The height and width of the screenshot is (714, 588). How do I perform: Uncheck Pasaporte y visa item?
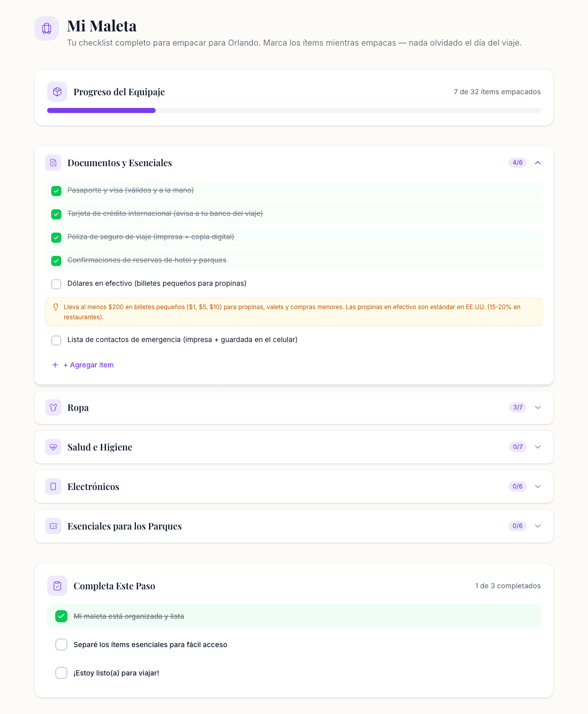click(56, 191)
